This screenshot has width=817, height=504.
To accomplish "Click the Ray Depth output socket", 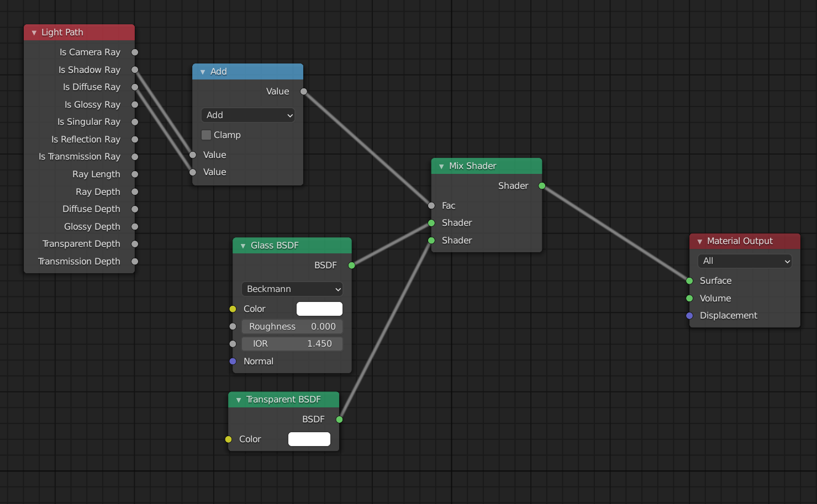I will (135, 192).
